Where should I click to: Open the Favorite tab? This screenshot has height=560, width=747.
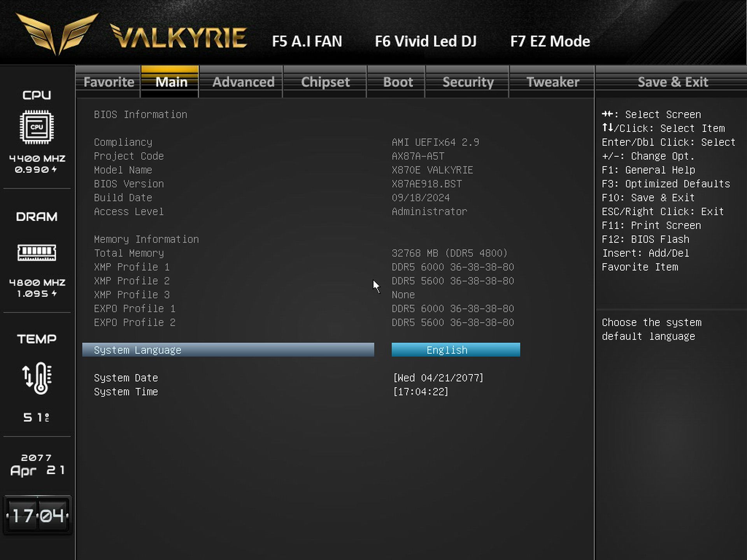109,82
